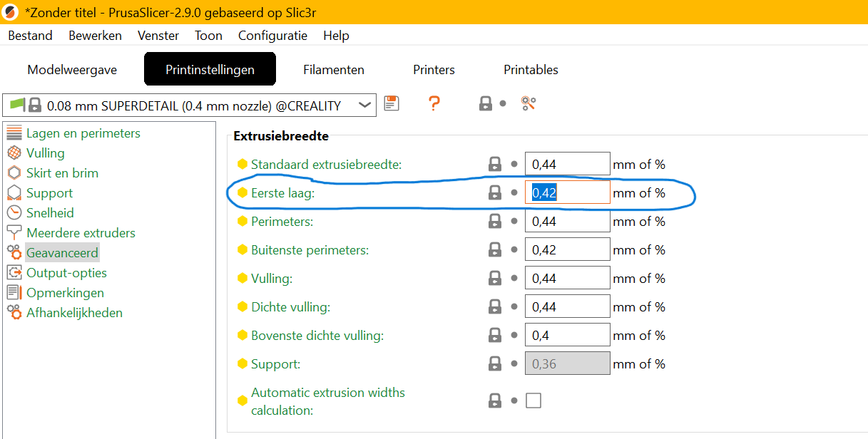Click the reset dot beside the preset lock icon
The image size is (868, 439).
(x=503, y=103)
